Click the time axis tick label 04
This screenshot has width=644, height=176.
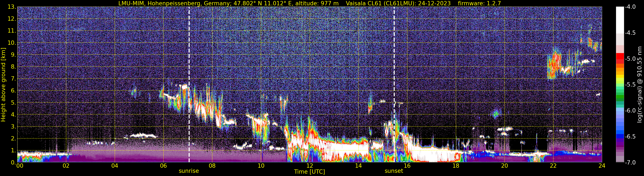coord(114,166)
